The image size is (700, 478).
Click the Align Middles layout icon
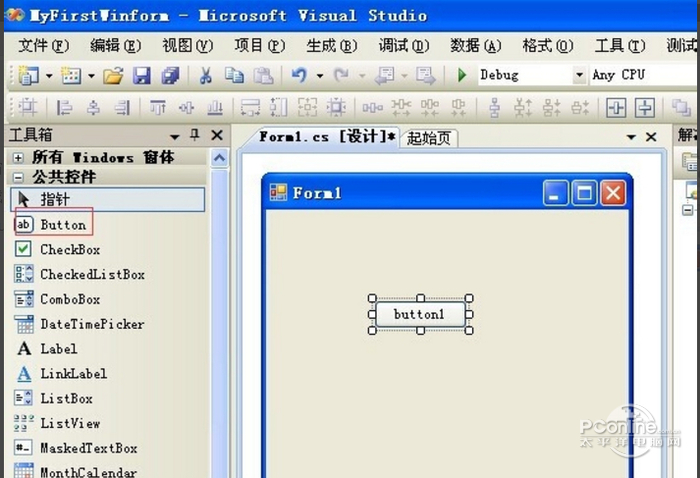pyautogui.click(x=186, y=108)
